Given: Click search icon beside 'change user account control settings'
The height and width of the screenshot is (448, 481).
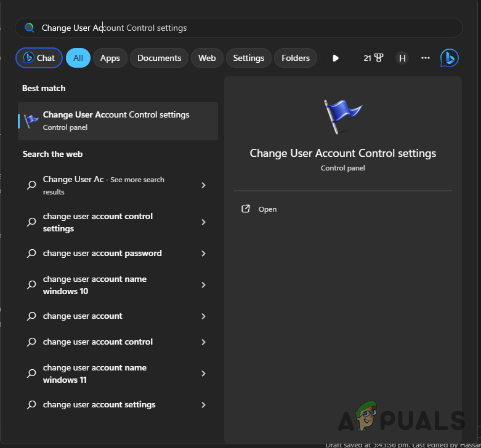Looking at the screenshot, I should click(31, 222).
